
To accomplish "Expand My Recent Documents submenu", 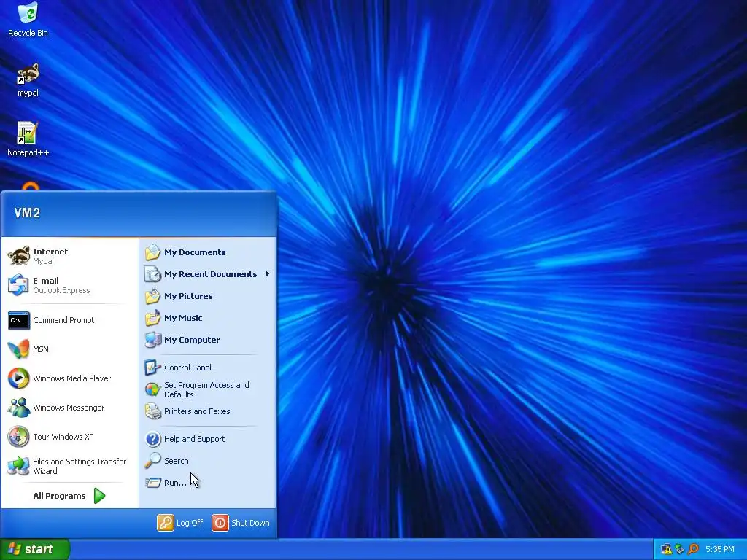I will click(x=208, y=274).
